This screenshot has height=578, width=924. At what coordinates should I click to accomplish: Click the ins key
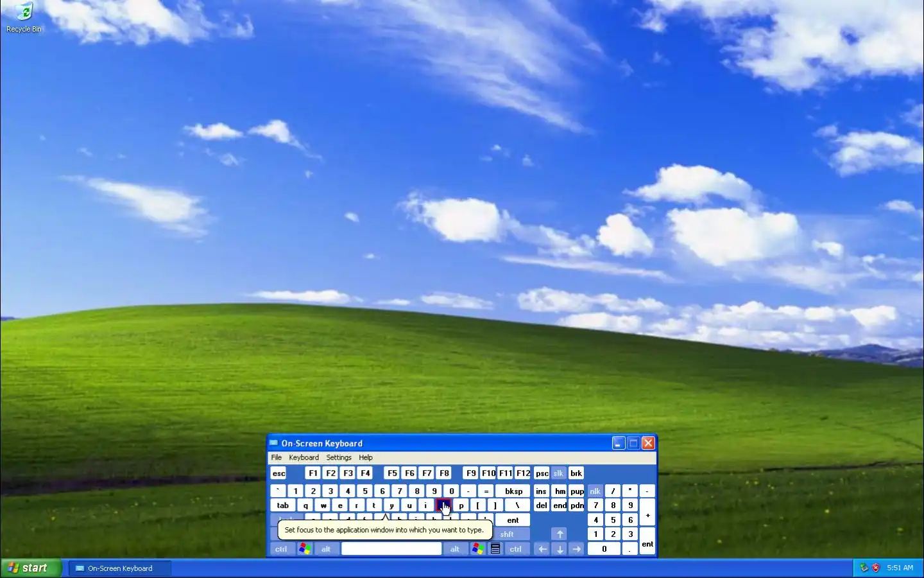(x=541, y=491)
